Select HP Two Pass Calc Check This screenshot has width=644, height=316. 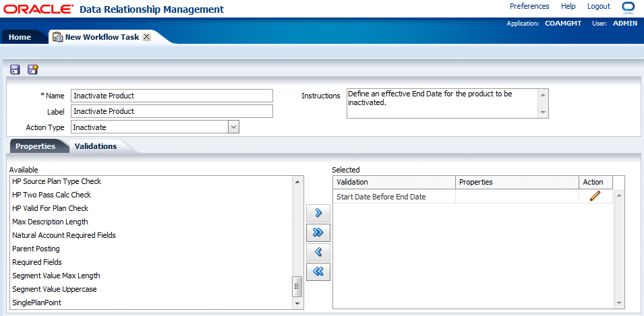(x=52, y=195)
